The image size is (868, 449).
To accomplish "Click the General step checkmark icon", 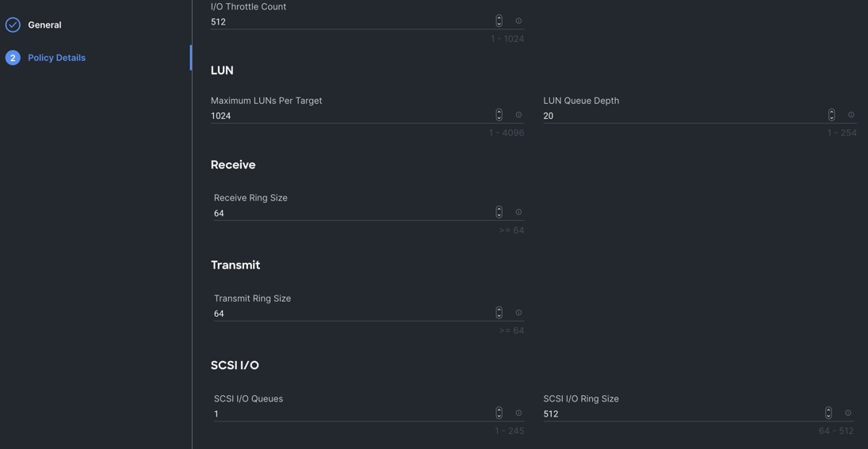I will click(x=13, y=25).
